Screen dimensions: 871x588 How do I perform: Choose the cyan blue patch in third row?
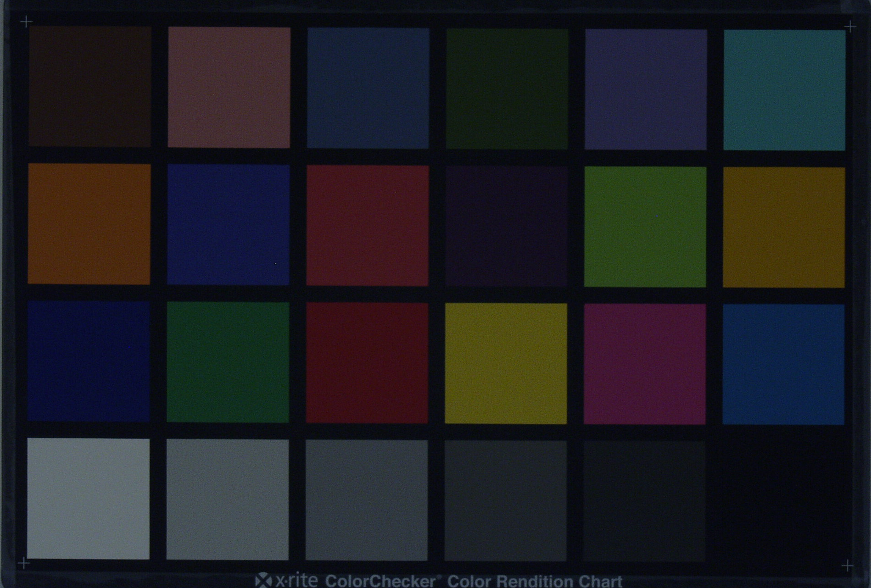(x=783, y=364)
